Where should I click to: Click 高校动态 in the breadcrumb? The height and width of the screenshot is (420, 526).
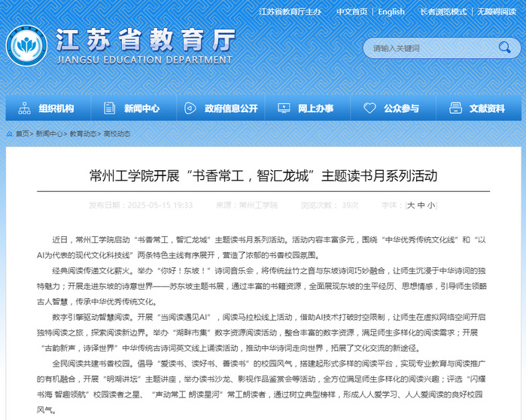tap(117, 134)
